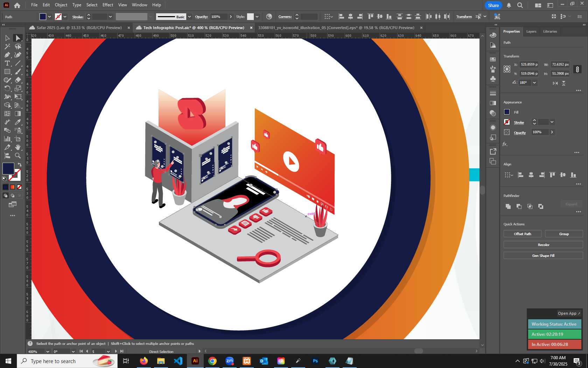The height and width of the screenshot is (368, 588).
Task: Switch to the Libraries tab
Action: click(x=550, y=32)
